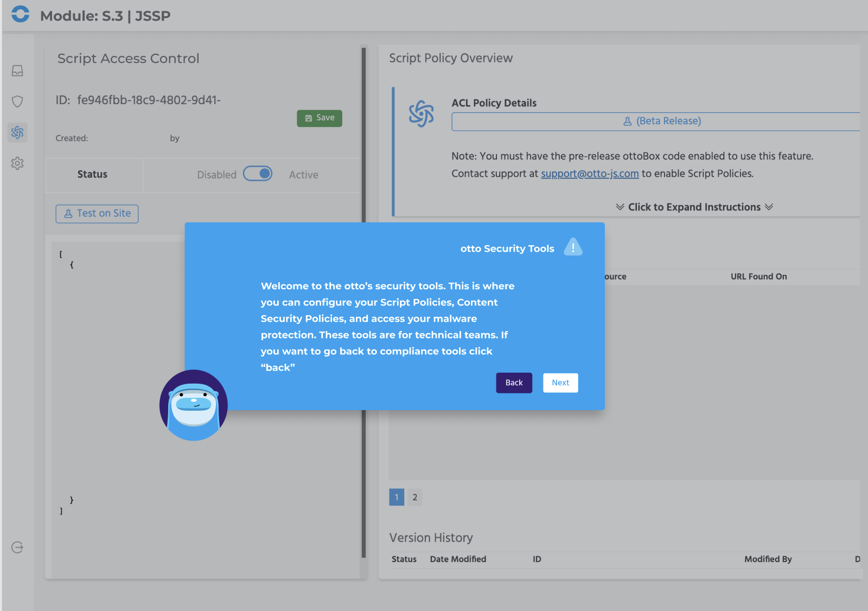Viewport: 868px width, 611px height.
Task: Click the Status column in Version History
Action: tap(404, 559)
